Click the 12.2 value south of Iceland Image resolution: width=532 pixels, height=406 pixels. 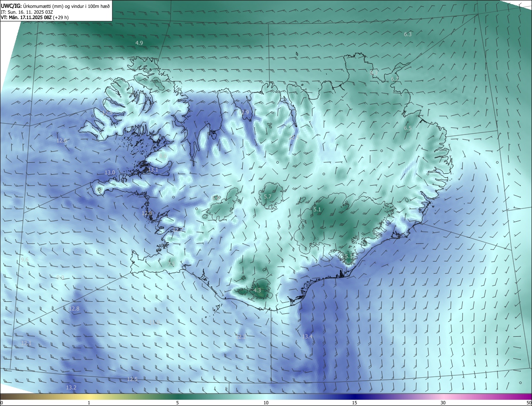coord(240,337)
